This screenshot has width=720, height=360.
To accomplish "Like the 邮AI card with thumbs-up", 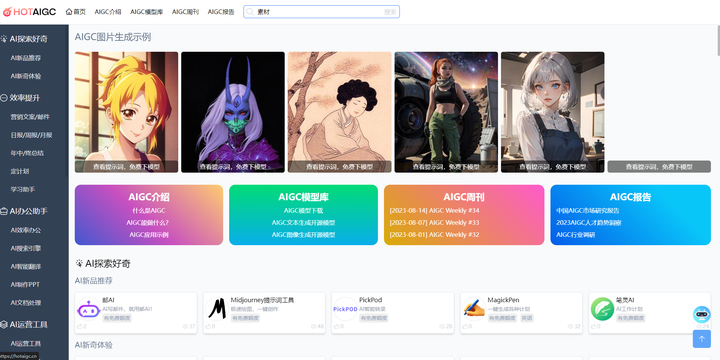I will (80, 326).
